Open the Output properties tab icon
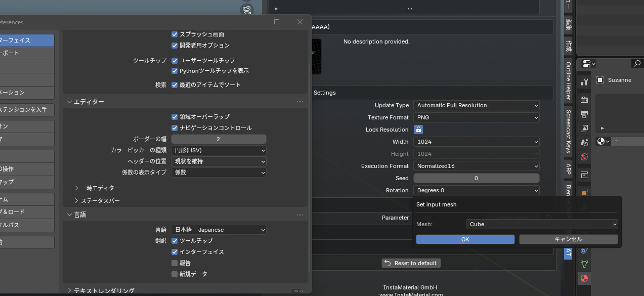The width and height of the screenshot is (644, 296). point(584,114)
